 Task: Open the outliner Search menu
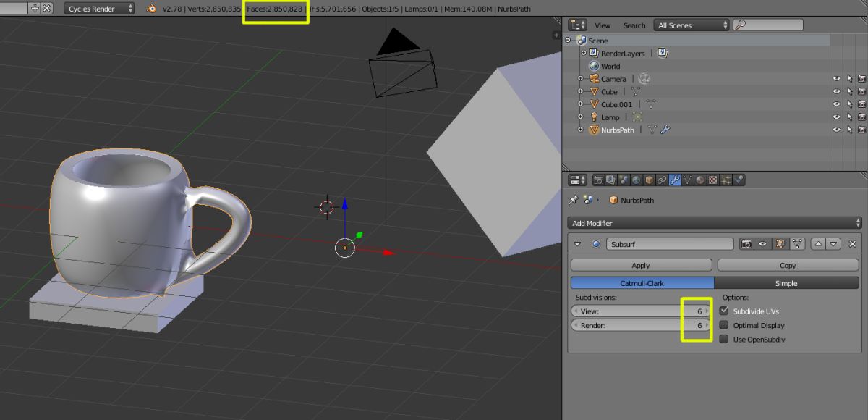pyautogui.click(x=634, y=25)
